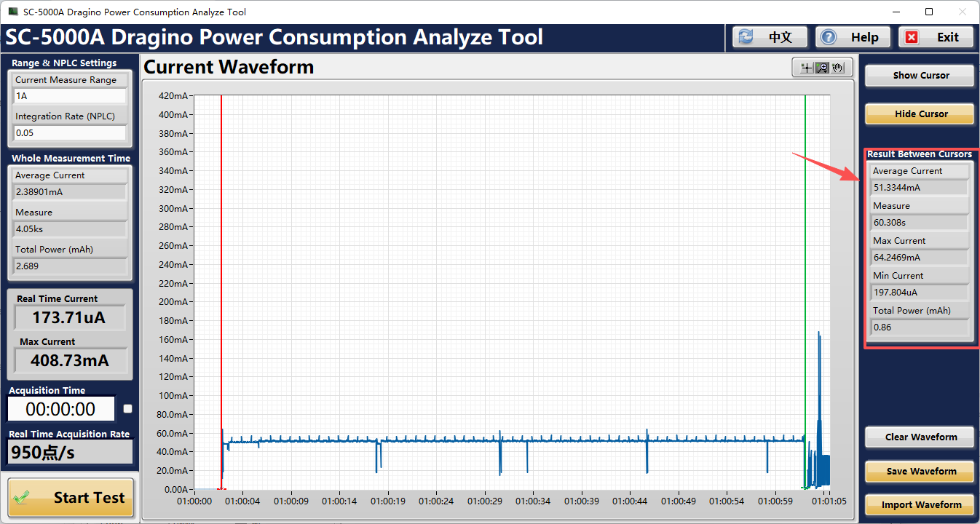
Task: Click the cursor Max Current value 64.2469mA
Action: [x=920, y=258]
